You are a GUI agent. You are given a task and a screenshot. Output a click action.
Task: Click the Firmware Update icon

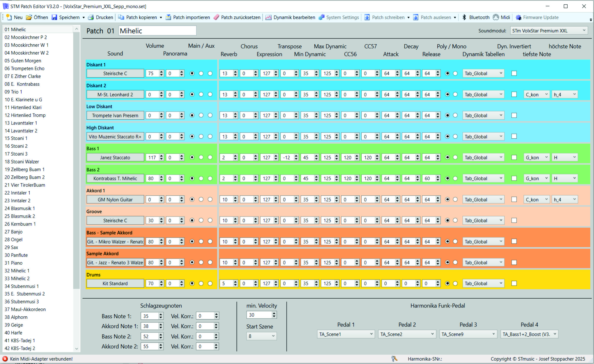(x=518, y=17)
